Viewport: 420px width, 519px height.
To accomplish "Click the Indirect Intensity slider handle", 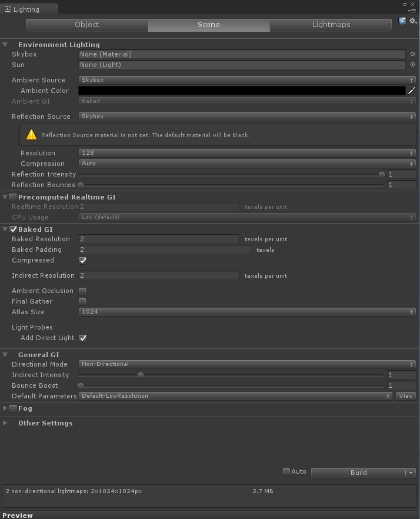I will point(141,375).
